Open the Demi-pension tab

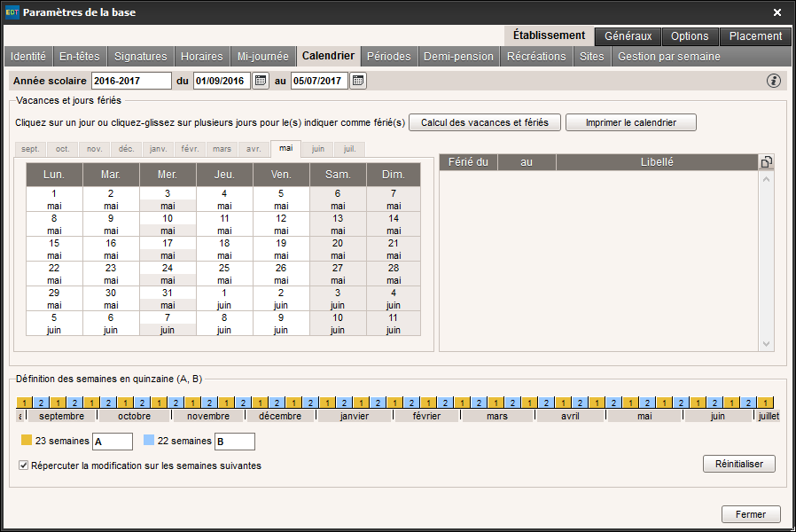tap(458, 56)
